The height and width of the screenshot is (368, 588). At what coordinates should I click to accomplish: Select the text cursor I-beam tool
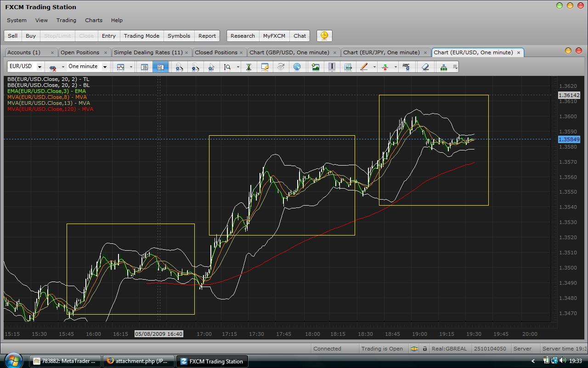[332, 67]
